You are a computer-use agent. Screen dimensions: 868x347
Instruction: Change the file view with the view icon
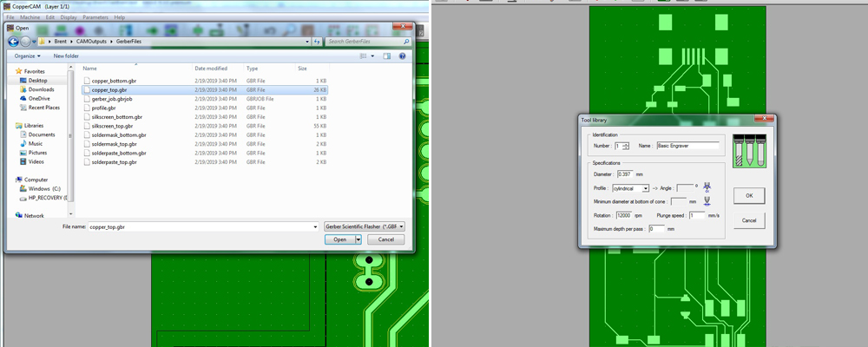364,56
